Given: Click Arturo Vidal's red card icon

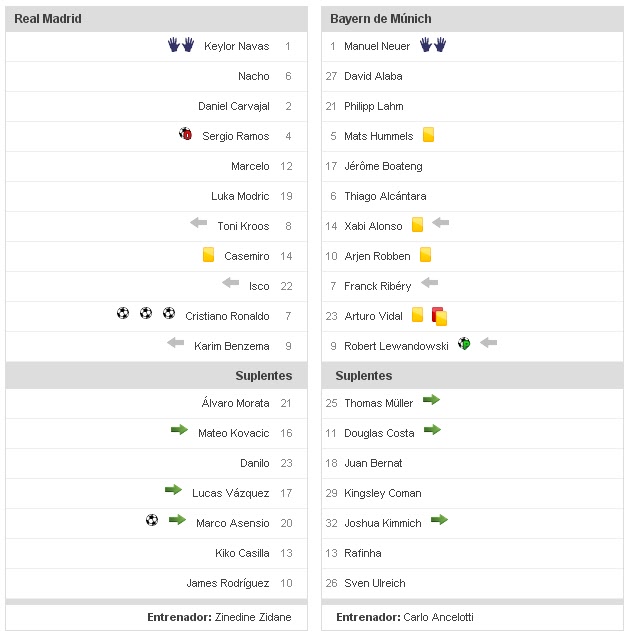Looking at the screenshot, I should click(x=439, y=316).
